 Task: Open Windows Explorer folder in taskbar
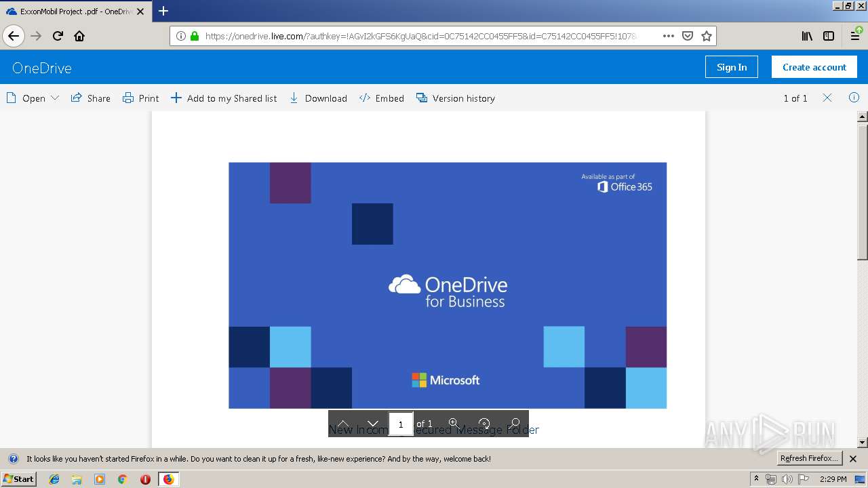(x=77, y=479)
